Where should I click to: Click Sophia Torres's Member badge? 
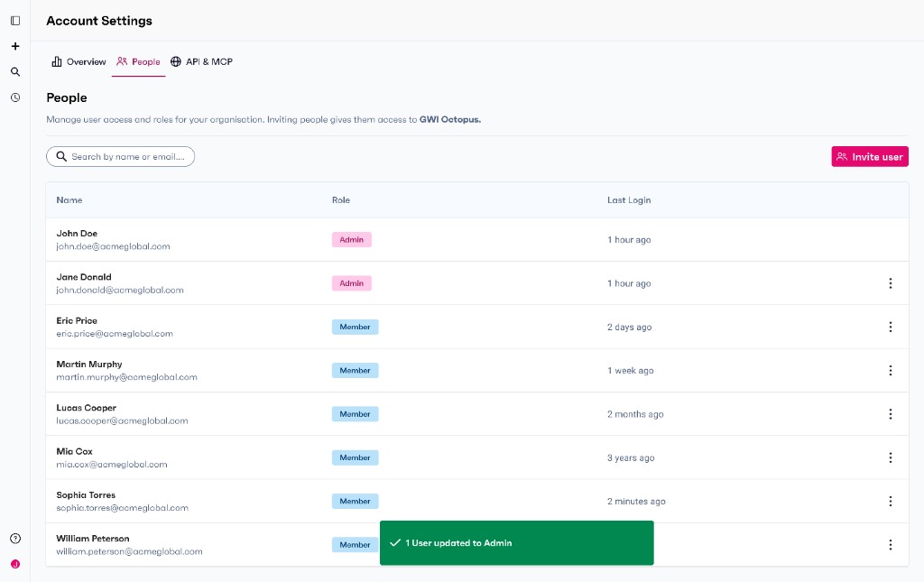(x=356, y=502)
